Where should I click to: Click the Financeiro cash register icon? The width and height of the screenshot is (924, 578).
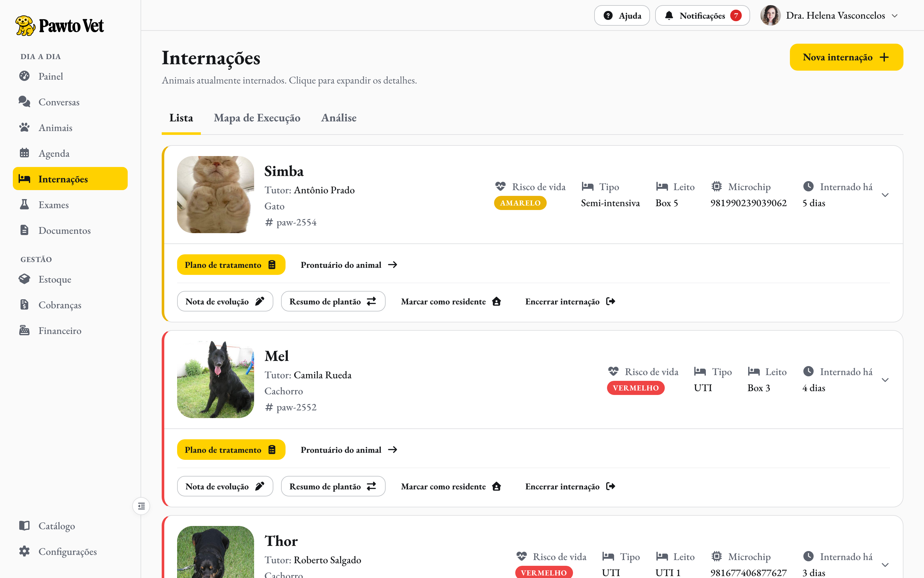point(24,330)
